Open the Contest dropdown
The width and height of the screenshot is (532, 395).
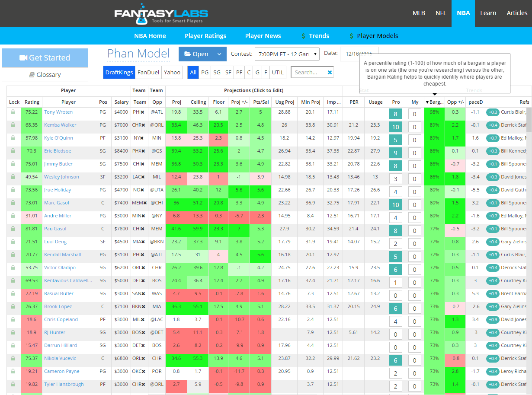click(x=287, y=54)
